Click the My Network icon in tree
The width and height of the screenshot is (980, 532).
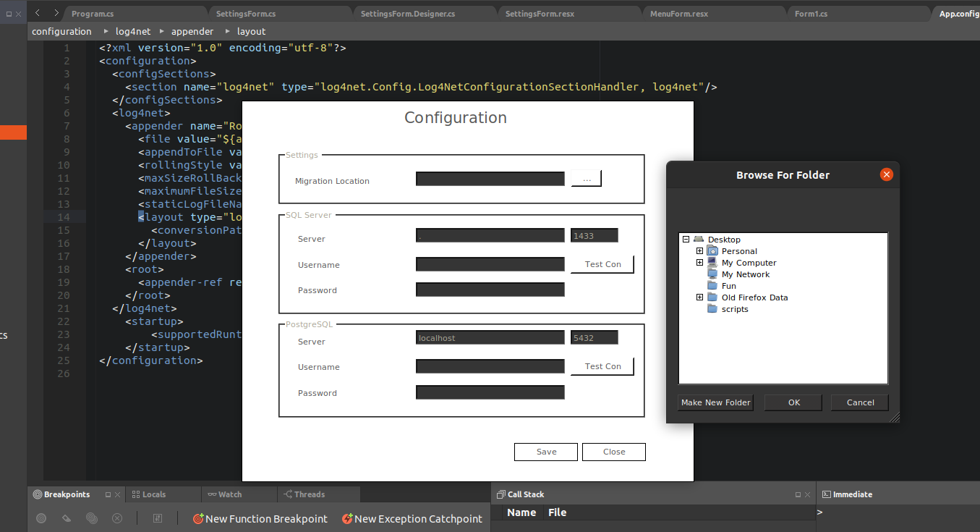[712, 274]
